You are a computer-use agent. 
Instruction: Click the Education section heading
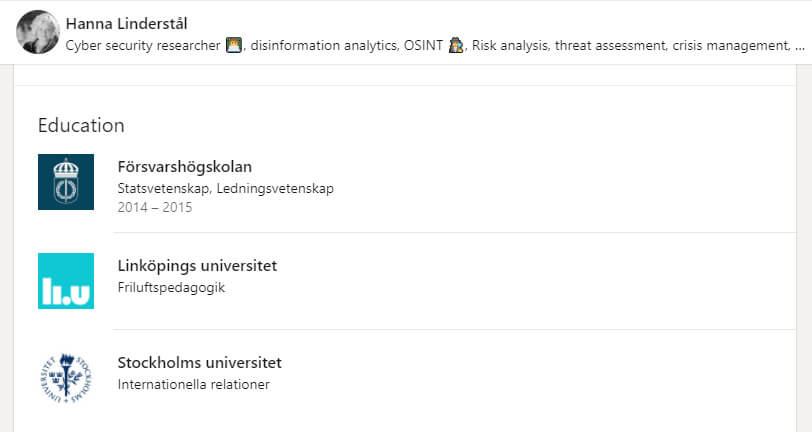[81, 125]
